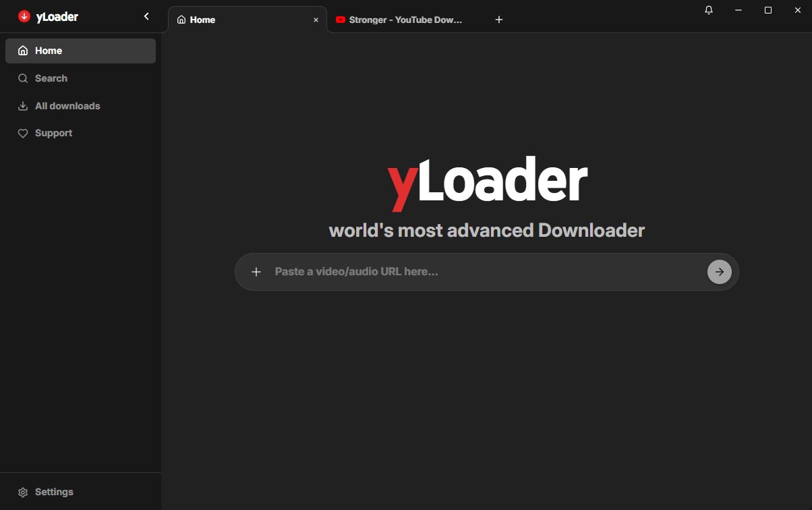Open a new tab with the plus button
Viewport: 812px width, 510px height.
pyautogui.click(x=499, y=20)
